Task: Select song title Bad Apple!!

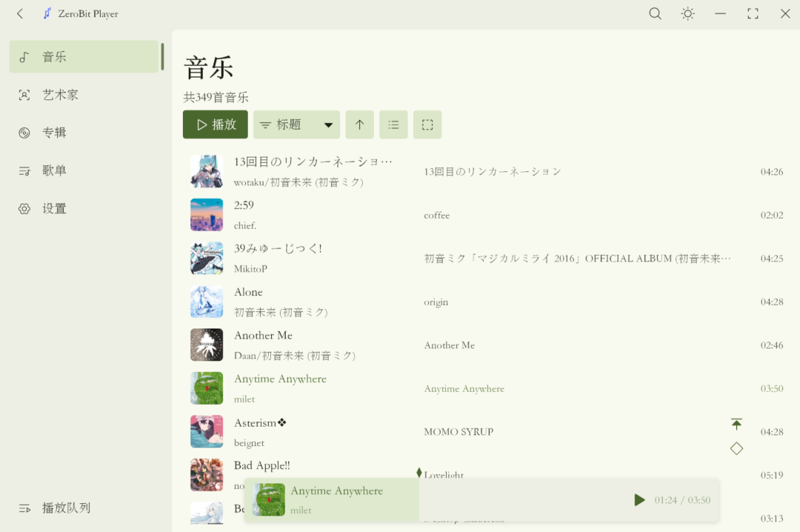Action: click(x=261, y=465)
